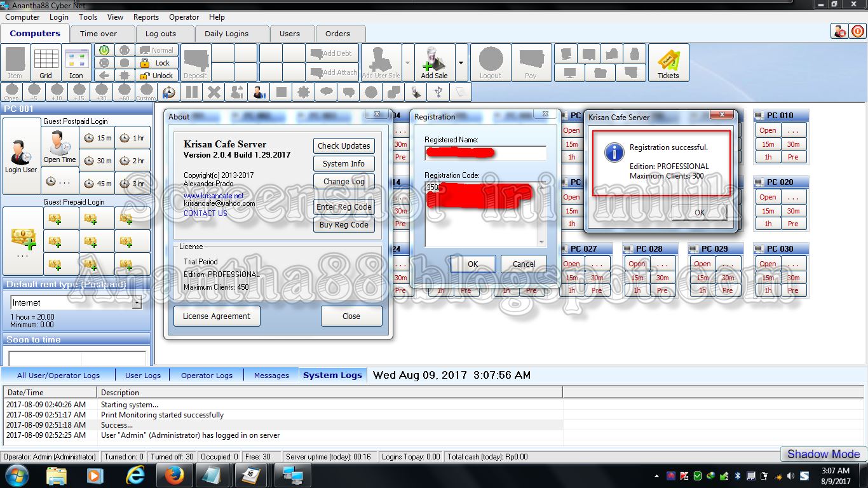This screenshot has width=868, height=488.
Task: Click OK in Registration dialog
Action: 473,264
